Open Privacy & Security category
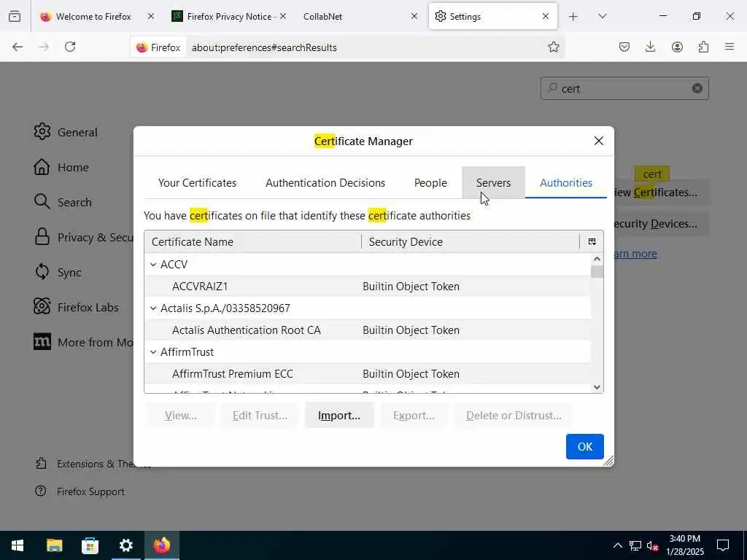The width and height of the screenshot is (747, 560). coord(84,237)
